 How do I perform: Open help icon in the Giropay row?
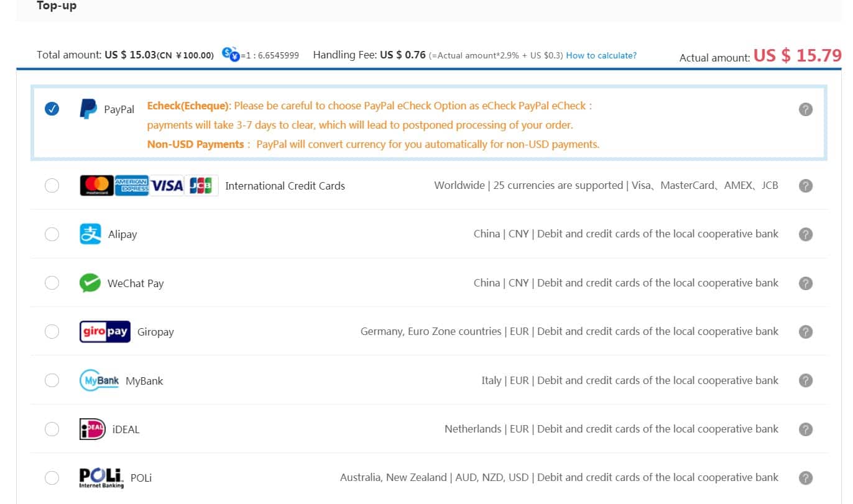pyautogui.click(x=806, y=332)
